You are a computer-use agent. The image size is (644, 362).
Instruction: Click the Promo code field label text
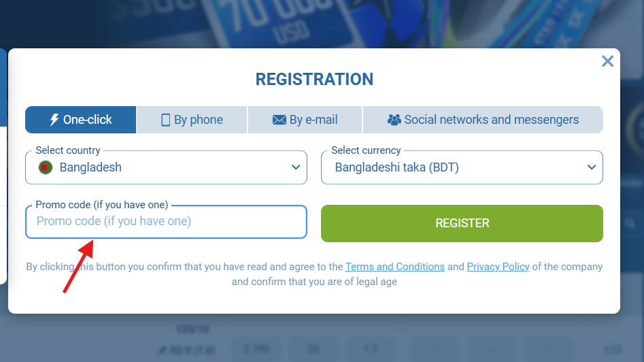102,205
